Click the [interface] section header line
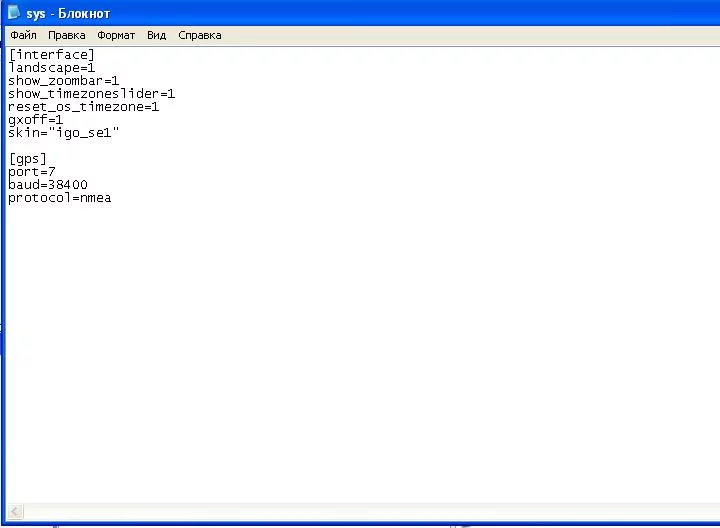The image size is (720, 528). (51, 55)
